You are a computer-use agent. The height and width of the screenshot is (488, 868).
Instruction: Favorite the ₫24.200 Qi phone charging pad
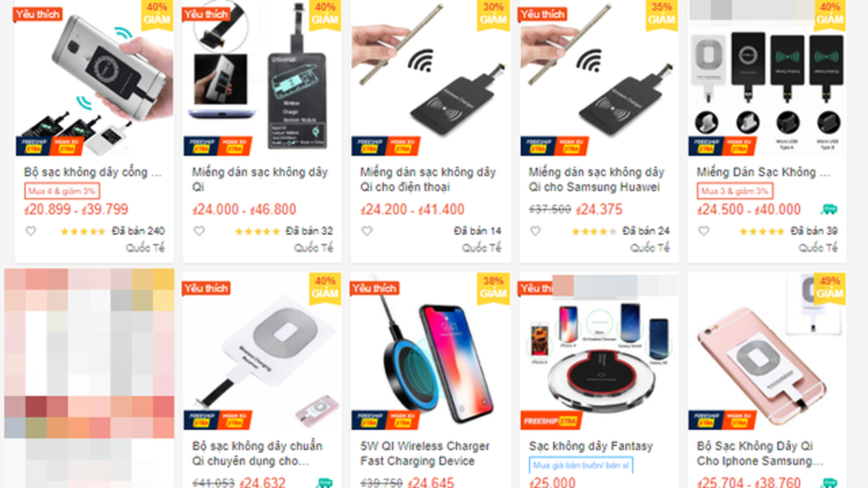pos(367,231)
